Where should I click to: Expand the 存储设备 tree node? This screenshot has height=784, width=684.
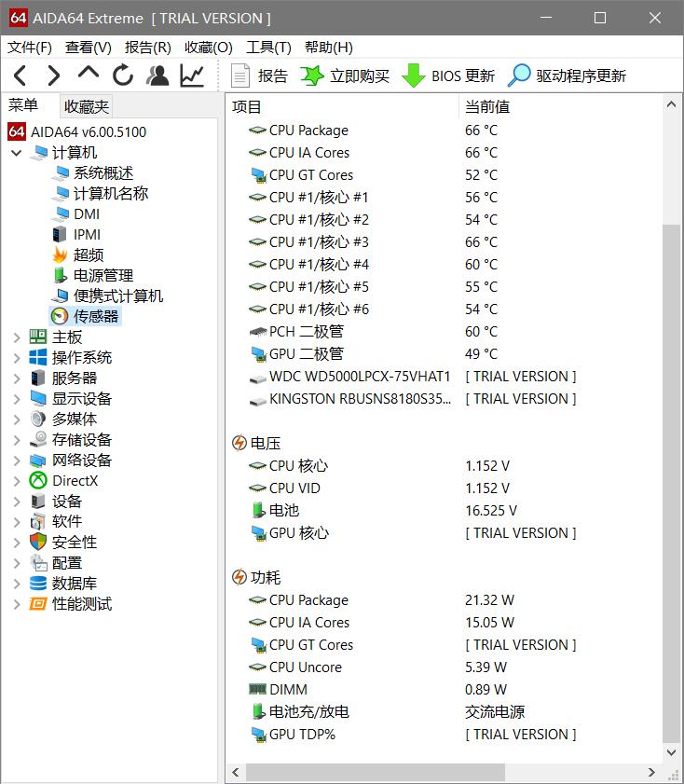[17, 440]
